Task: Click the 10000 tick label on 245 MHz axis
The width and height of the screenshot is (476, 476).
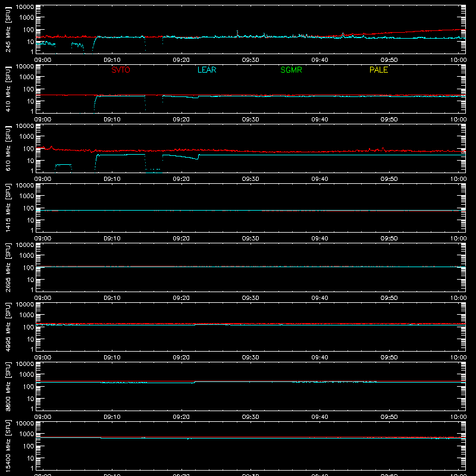Action: pyautogui.click(x=25, y=7)
